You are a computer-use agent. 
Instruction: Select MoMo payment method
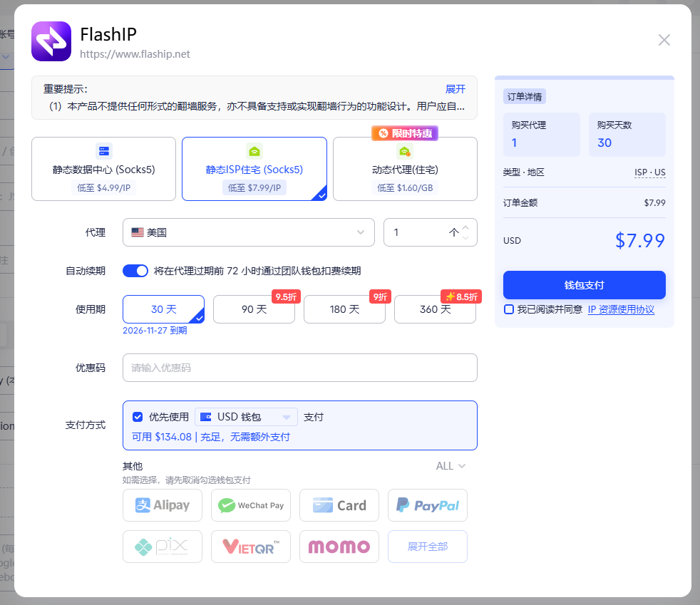339,547
